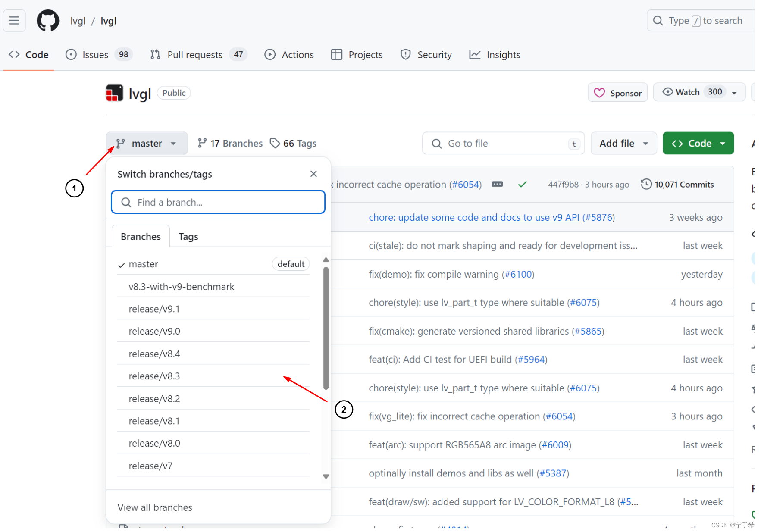Open the hamburger navigation menu
The image size is (761, 532).
point(14,21)
